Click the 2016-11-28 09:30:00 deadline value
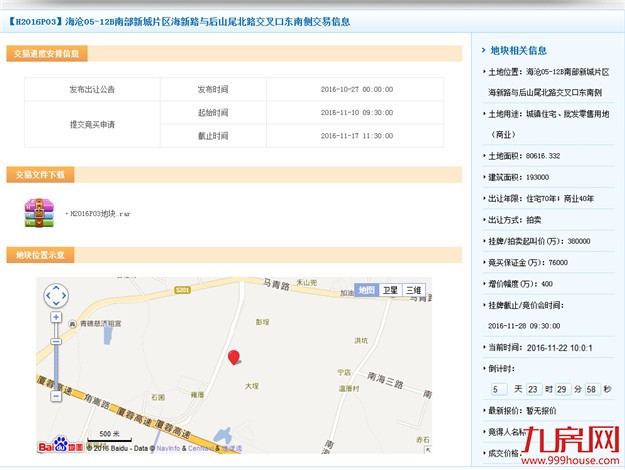This screenshot has width=625, height=470. click(x=524, y=326)
